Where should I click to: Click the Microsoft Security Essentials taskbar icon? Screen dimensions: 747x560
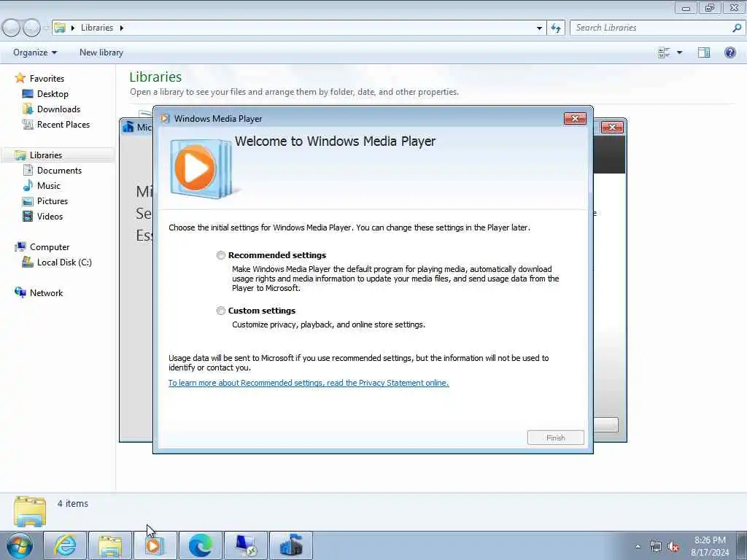coord(291,545)
